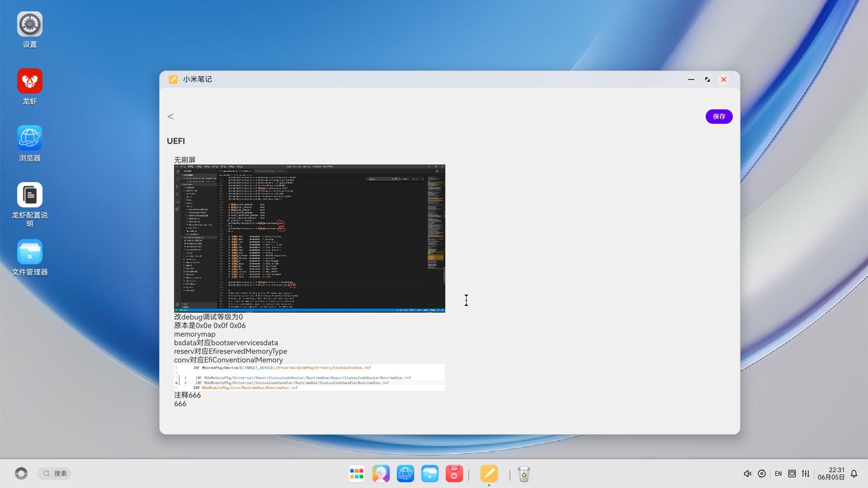This screenshot has height=488, width=868.
Task: Click the reserv对应EfireservedMemoryType line
Action: click(x=231, y=352)
